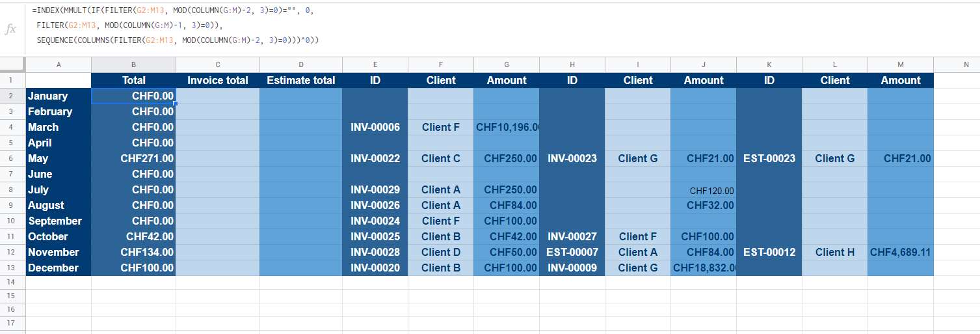Click the Estimate total header cell
980x334 pixels.
301,80
